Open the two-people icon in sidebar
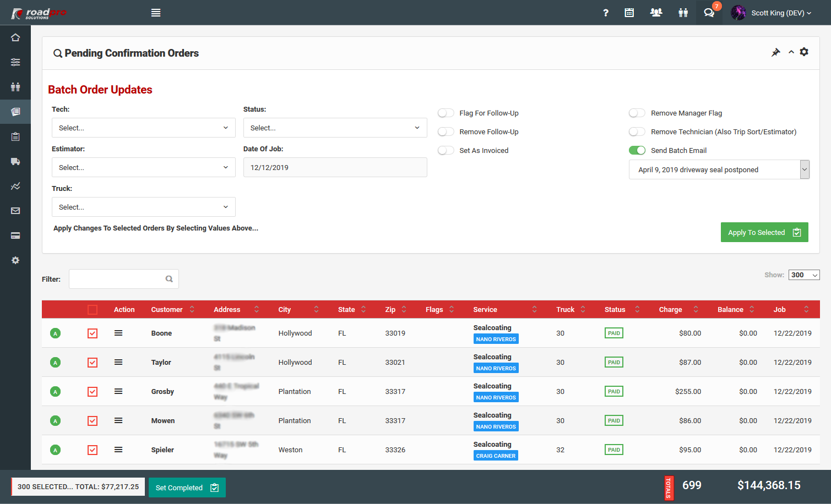Viewport: 831px width, 504px height. [15, 87]
